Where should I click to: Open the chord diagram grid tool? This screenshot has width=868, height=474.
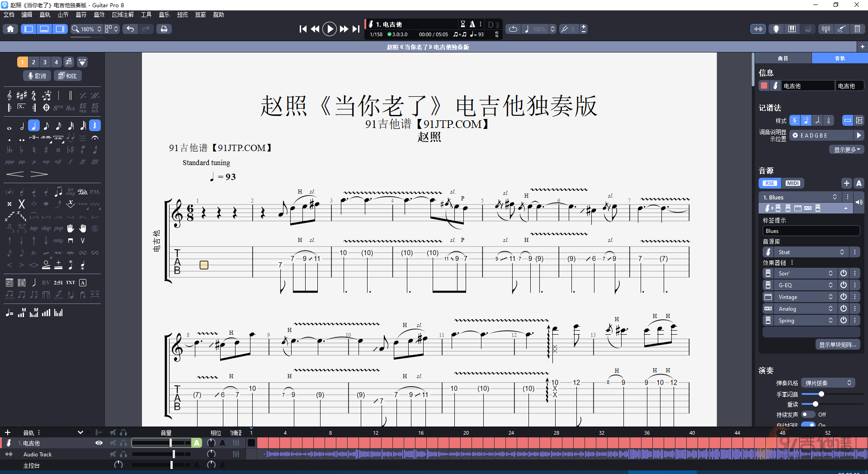pyautogui.click(x=9, y=283)
